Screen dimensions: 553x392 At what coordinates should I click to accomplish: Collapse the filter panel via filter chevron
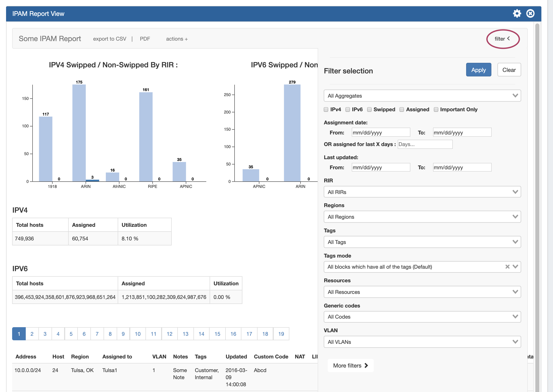(509, 39)
